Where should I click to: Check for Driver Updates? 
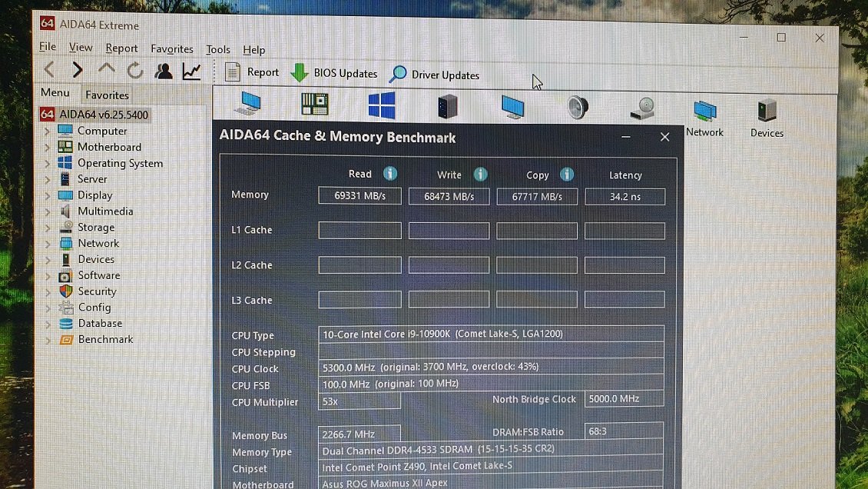tap(435, 75)
